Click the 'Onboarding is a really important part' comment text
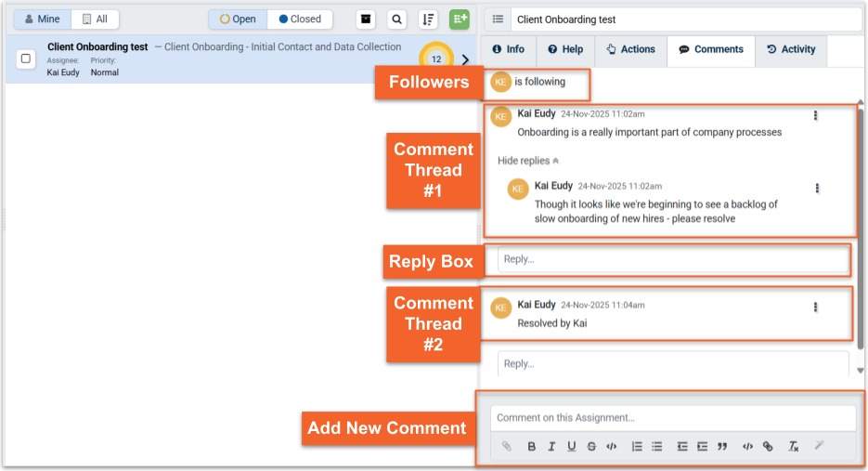868x471 pixels. tap(649, 133)
